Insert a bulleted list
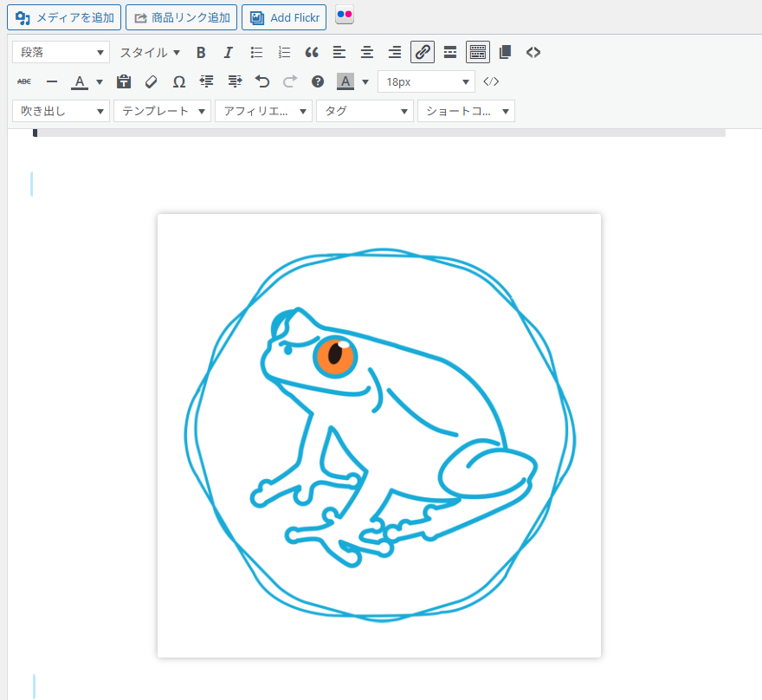Viewport: 762px width, 700px height. point(256,53)
